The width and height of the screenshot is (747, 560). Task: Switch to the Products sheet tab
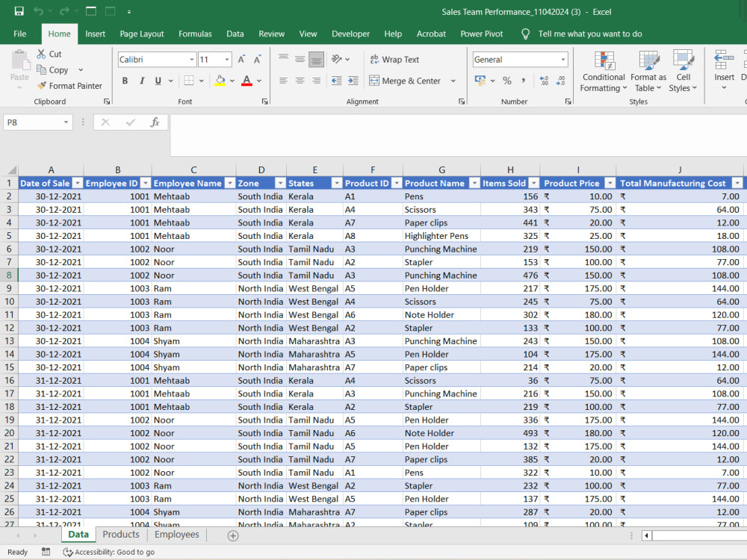(x=121, y=535)
